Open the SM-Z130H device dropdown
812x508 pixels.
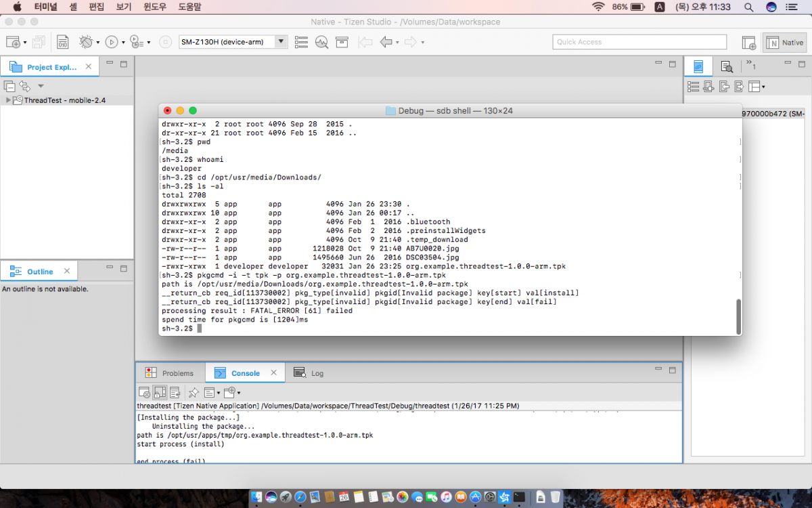pyautogui.click(x=281, y=42)
